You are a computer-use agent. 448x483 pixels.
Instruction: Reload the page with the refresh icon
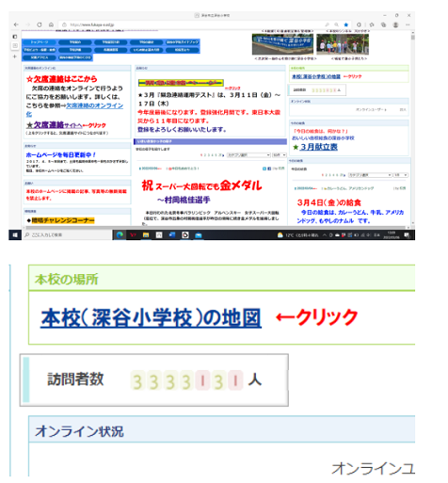pos(40,24)
